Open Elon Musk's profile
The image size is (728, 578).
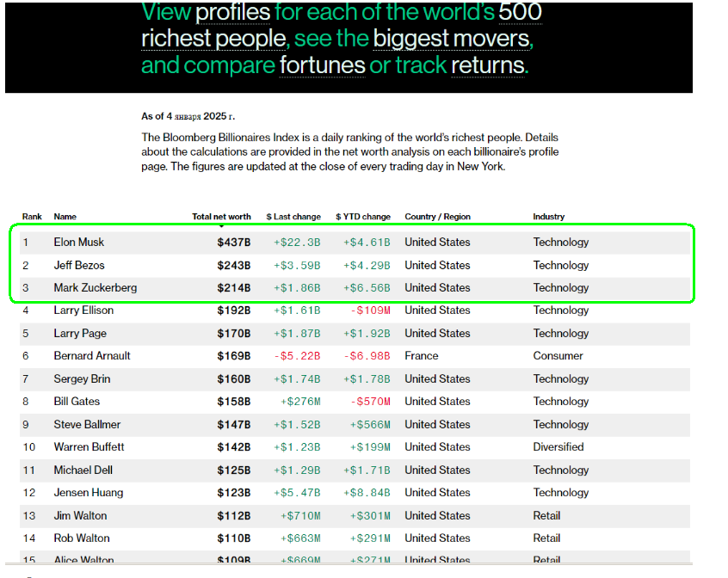[79, 243]
